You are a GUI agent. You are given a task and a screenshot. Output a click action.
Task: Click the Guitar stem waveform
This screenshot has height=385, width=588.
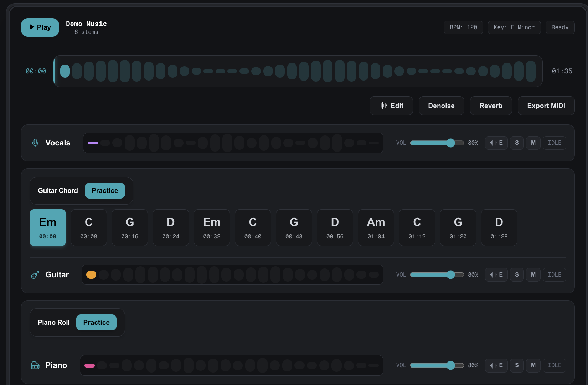pyautogui.click(x=232, y=275)
